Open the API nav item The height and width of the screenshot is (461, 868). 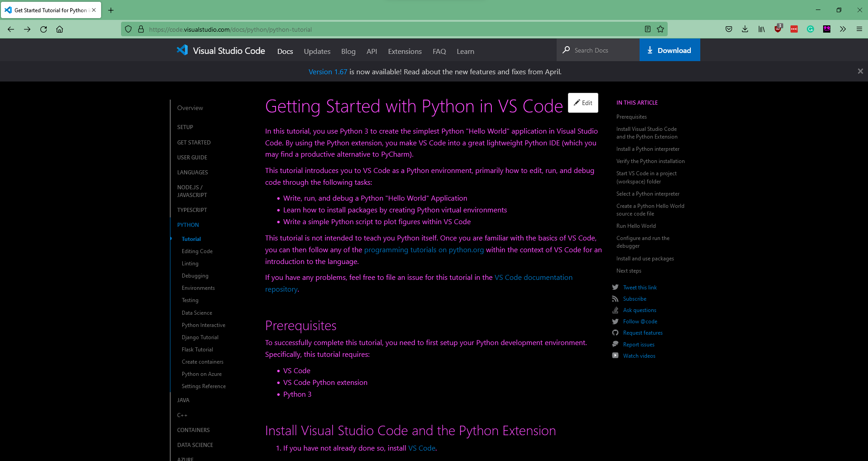coord(372,51)
